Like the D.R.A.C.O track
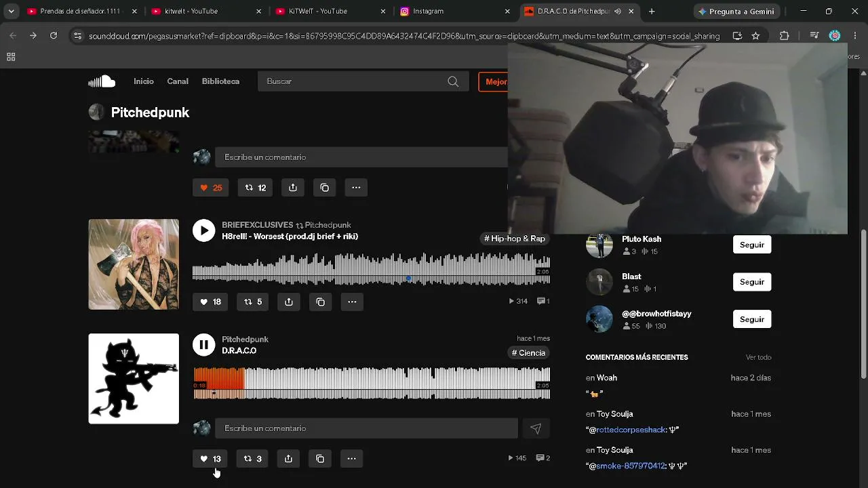The image size is (868, 488). pyautogui.click(x=210, y=459)
